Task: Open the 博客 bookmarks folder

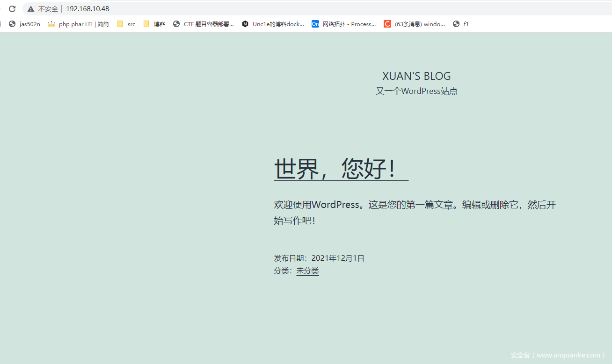Action: click(x=154, y=24)
